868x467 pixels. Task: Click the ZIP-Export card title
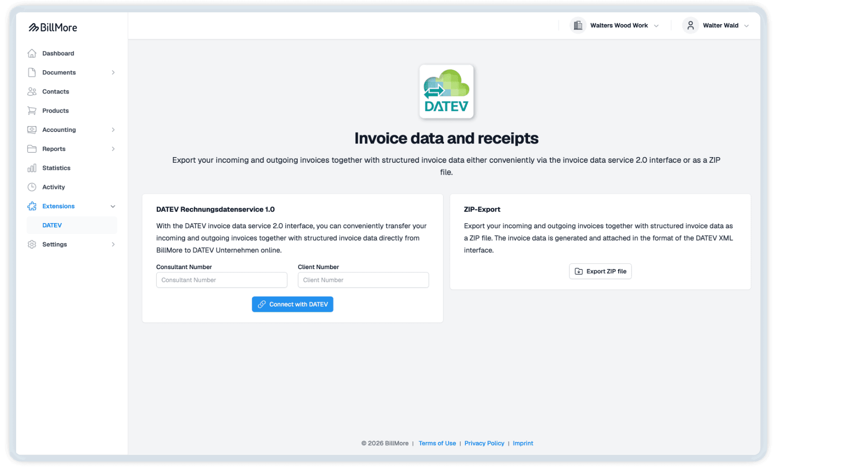482,209
